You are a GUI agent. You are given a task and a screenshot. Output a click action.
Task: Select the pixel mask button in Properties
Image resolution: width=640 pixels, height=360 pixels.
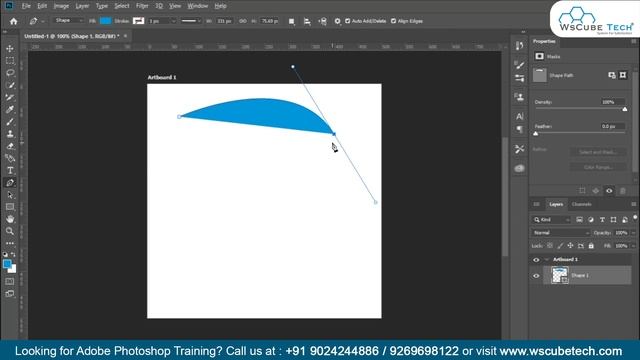[611, 75]
